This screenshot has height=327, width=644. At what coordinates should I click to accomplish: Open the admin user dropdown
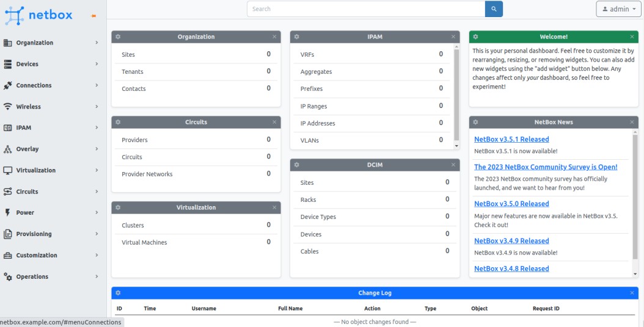[x=617, y=9]
